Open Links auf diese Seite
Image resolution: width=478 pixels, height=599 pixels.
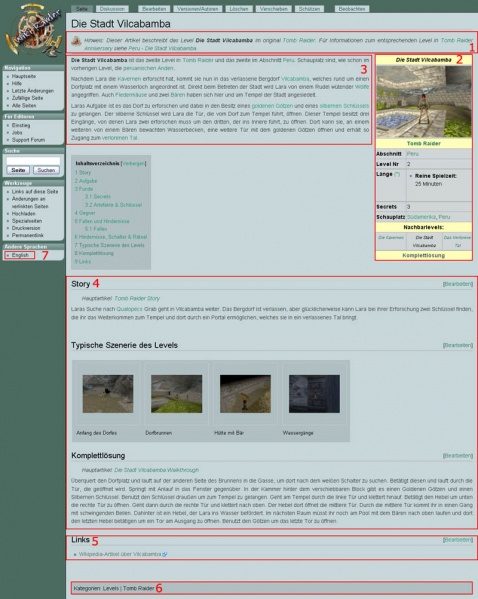coord(35,192)
